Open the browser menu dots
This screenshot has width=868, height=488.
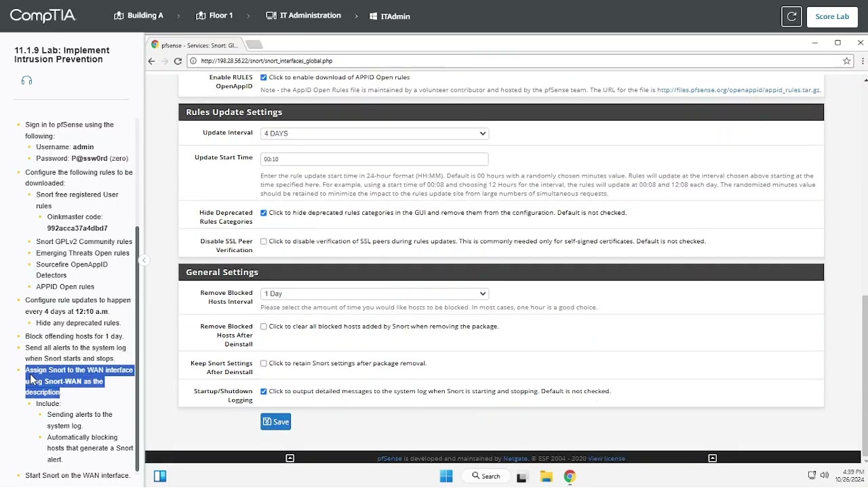862,61
